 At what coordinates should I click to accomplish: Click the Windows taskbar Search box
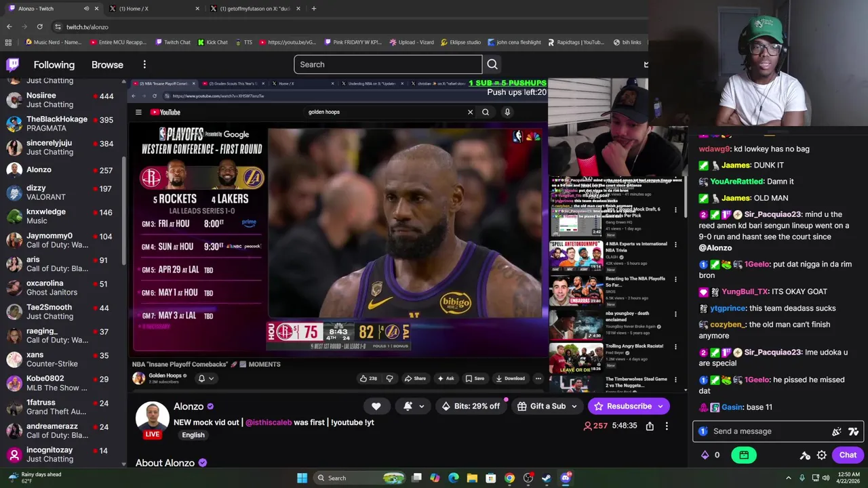(x=359, y=478)
